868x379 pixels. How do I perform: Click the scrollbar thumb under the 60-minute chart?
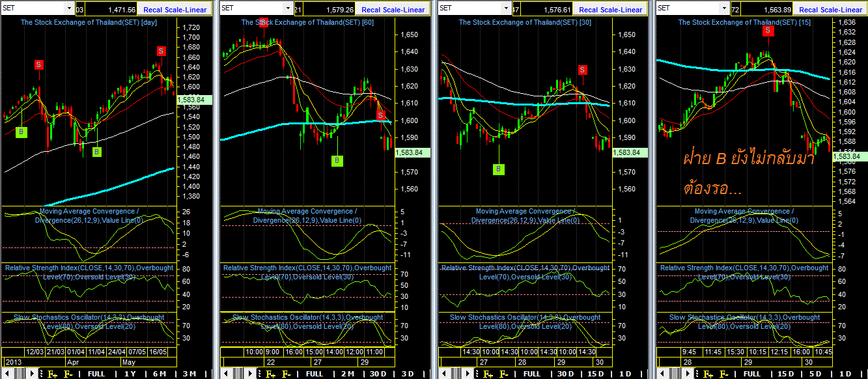[238, 374]
